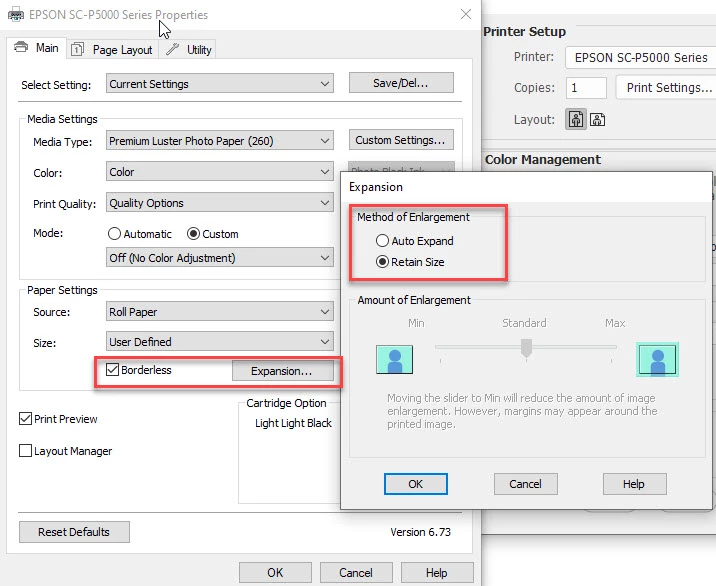The width and height of the screenshot is (716, 586).
Task: Switch to the Utility tab
Action: [188, 50]
